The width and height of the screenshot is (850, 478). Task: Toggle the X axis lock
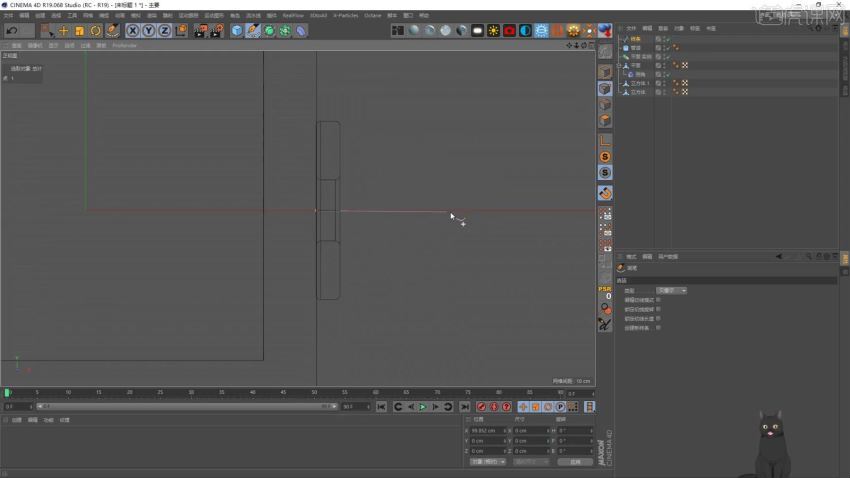[x=132, y=30]
